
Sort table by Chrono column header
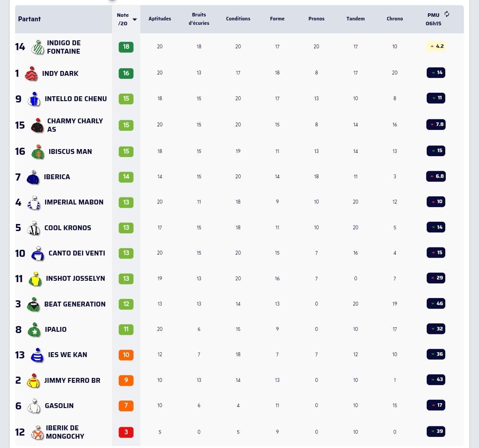pos(395,19)
